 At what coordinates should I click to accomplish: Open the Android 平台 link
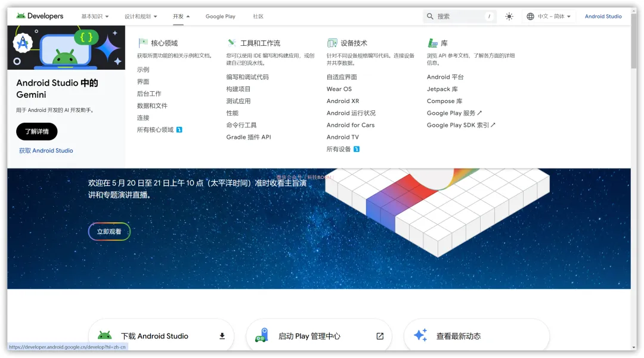point(445,77)
